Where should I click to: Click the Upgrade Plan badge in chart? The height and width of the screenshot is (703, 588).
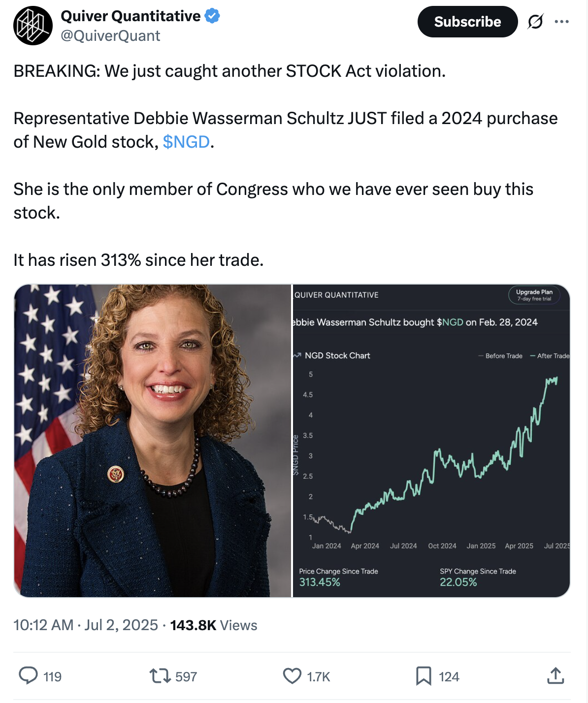pyautogui.click(x=534, y=295)
